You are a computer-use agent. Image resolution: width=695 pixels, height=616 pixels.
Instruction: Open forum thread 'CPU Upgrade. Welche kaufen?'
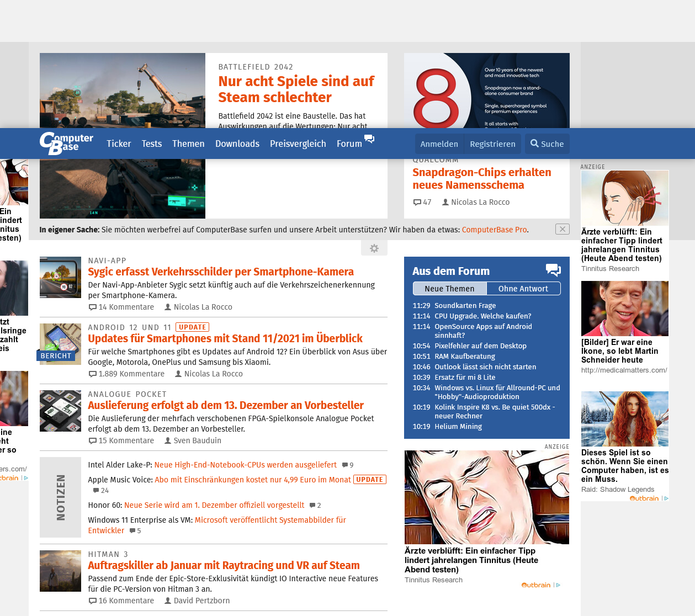[483, 316]
